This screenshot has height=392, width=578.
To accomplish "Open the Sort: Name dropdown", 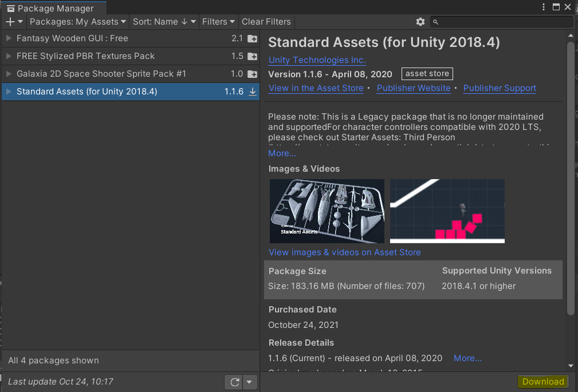I will pos(164,22).
